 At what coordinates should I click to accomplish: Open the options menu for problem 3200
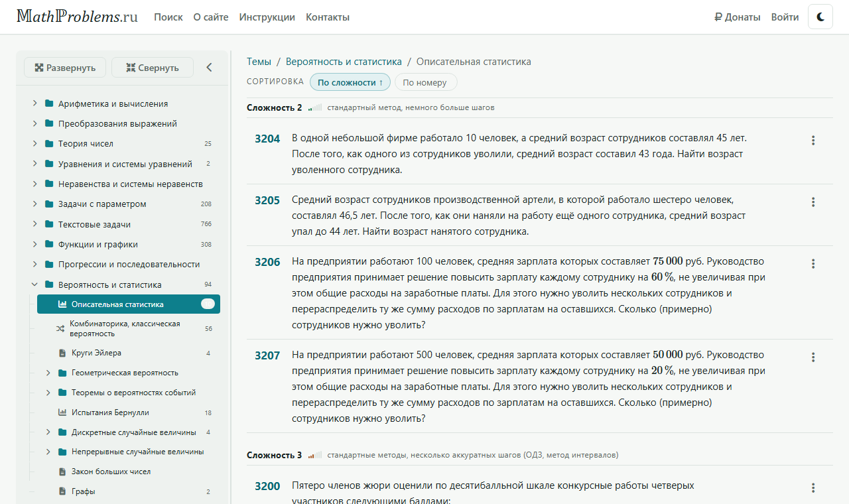click(813, 488)
